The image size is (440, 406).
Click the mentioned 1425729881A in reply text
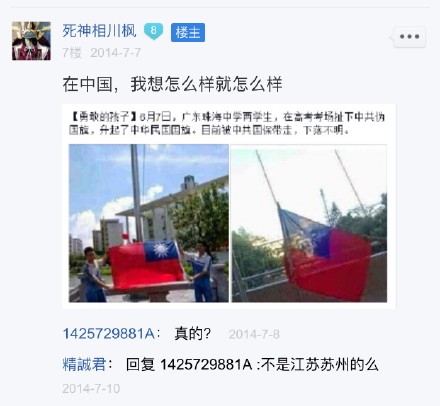206,365
